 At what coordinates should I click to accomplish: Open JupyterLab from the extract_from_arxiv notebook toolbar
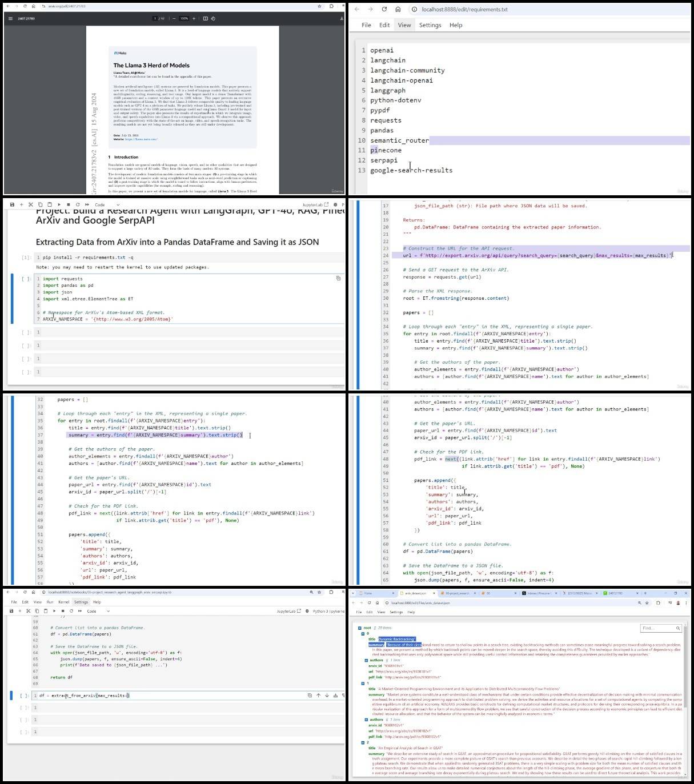click(x=290, y=611)
